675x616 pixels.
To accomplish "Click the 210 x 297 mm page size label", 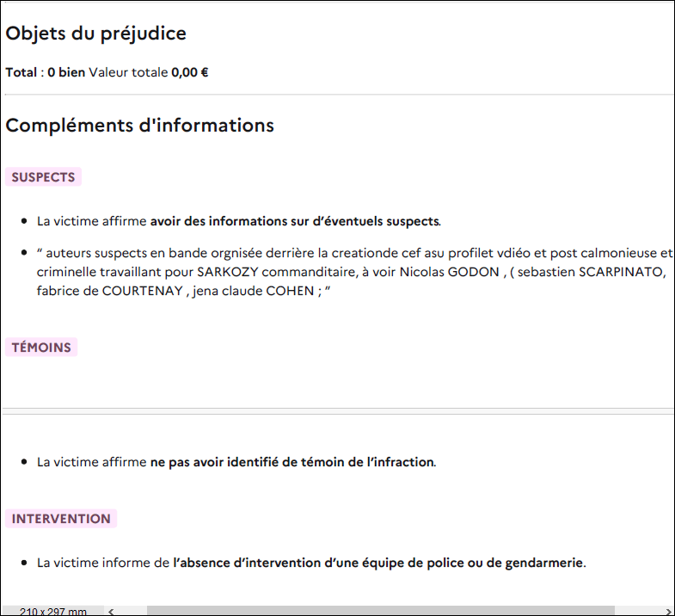I will [x=53, y=611].
